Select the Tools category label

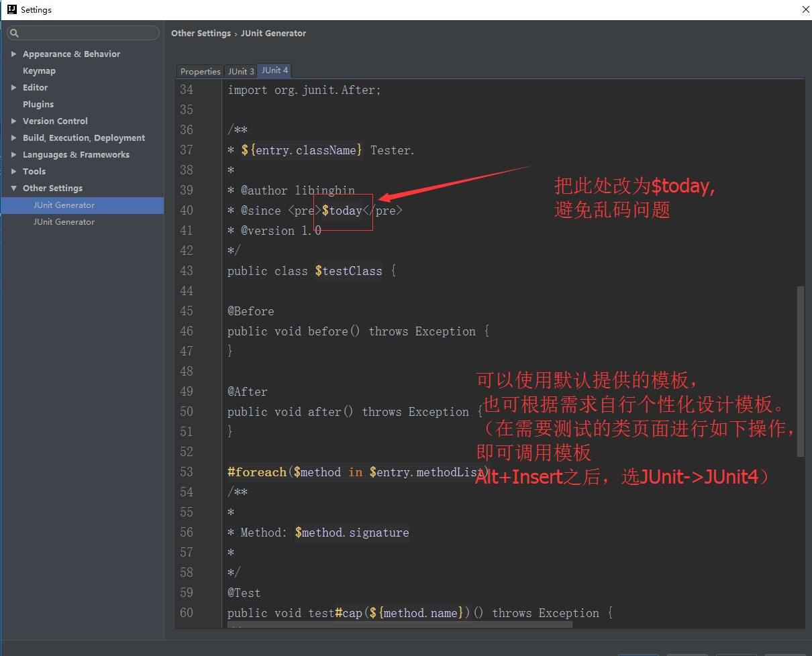tap(34, 171)
